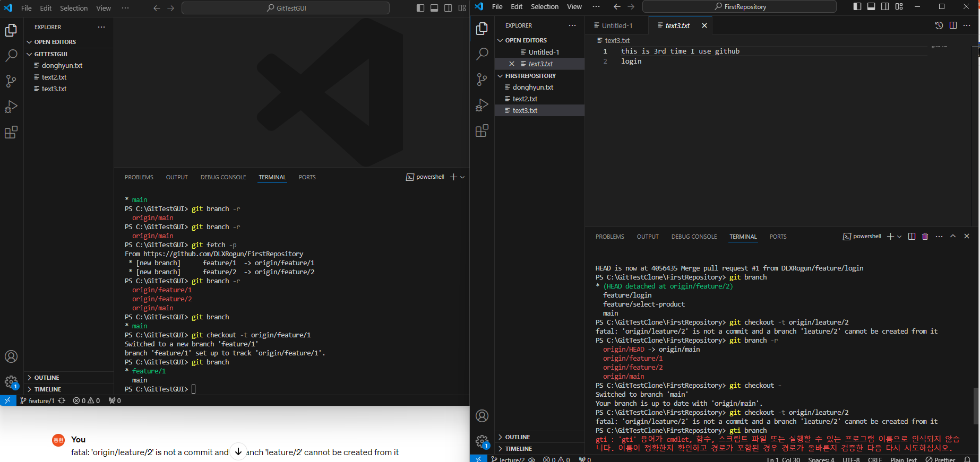This screenshot has height=462, width=980.
Task: Toggle secondary side bar in GitTestGUI window
Action: tap(448, 8)
